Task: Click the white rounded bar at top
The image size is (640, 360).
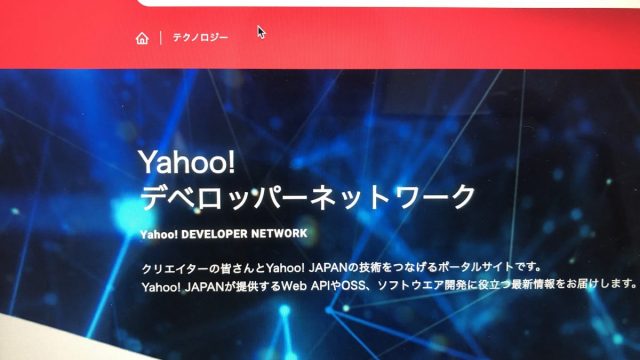Action: click(388, 3)
